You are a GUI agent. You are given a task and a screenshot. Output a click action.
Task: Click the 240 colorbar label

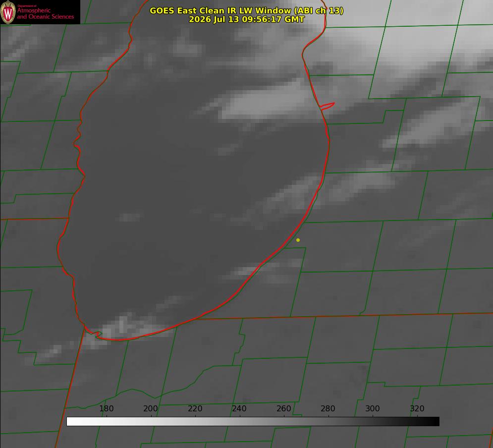pos(239,408)
